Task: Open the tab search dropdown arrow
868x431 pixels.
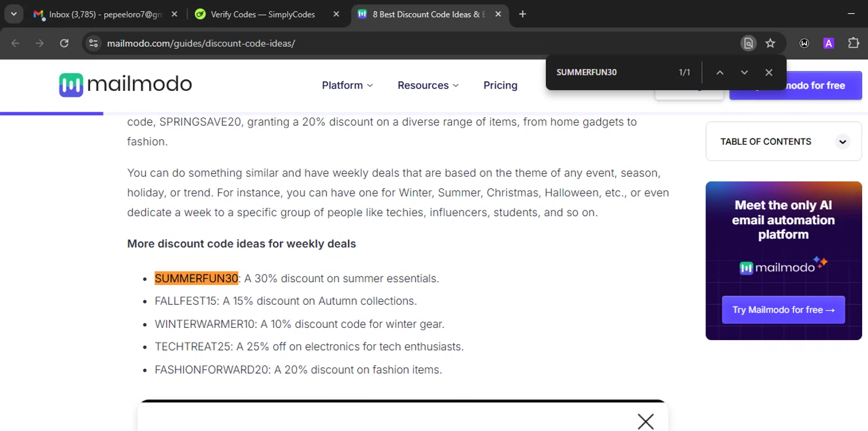Action: pyautogui.click(x=13, y=14)
